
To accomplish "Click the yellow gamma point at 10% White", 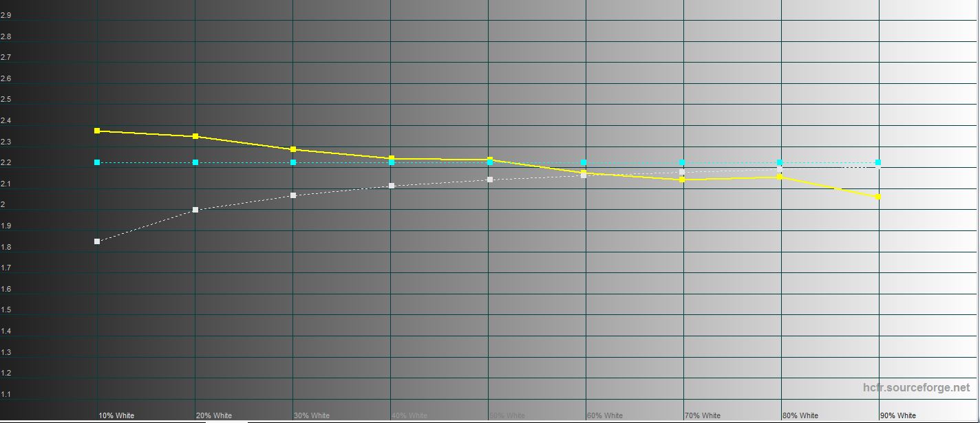I will (97, 131).
